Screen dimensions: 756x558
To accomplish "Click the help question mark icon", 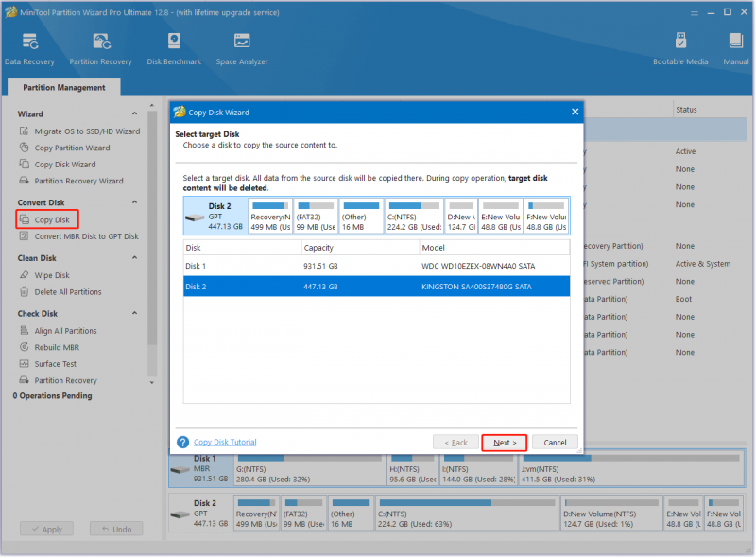I will (x=182, y=443).
